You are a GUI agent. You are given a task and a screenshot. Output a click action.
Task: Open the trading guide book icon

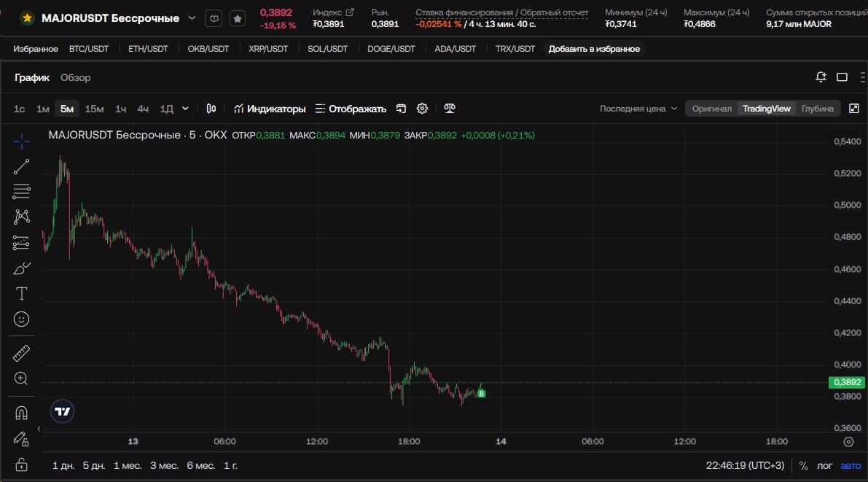click(x=214, y=18)
